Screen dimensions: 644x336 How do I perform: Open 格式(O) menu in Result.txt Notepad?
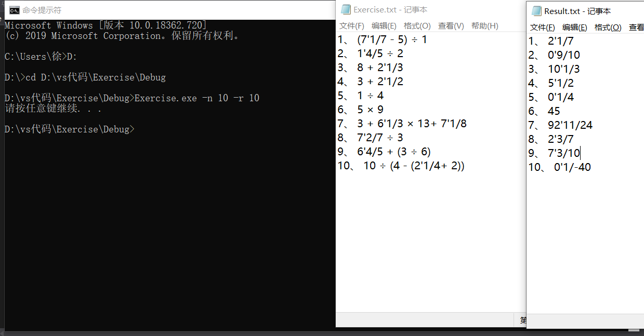click(608, 28)
